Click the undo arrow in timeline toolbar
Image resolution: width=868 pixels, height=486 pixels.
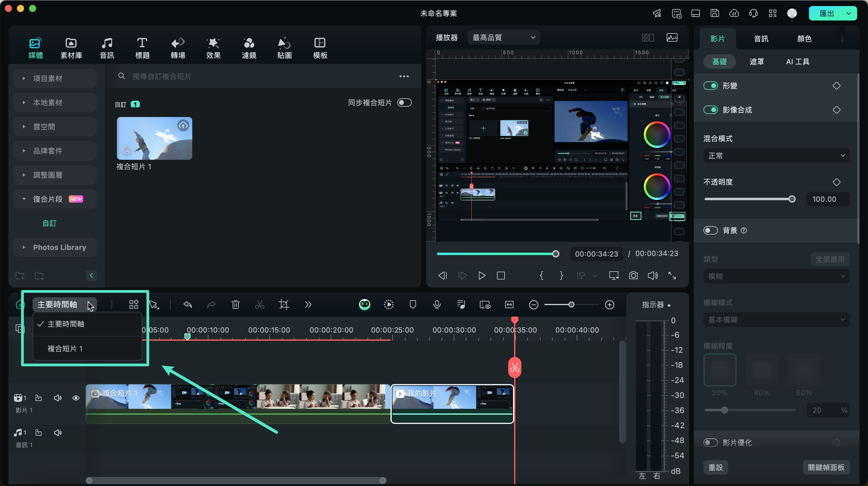coord(188,305)
